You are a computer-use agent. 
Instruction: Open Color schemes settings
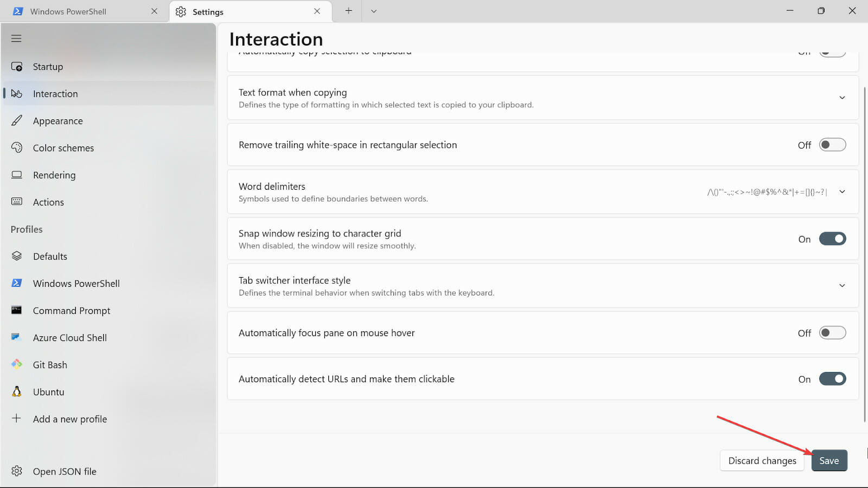(108, 148)
